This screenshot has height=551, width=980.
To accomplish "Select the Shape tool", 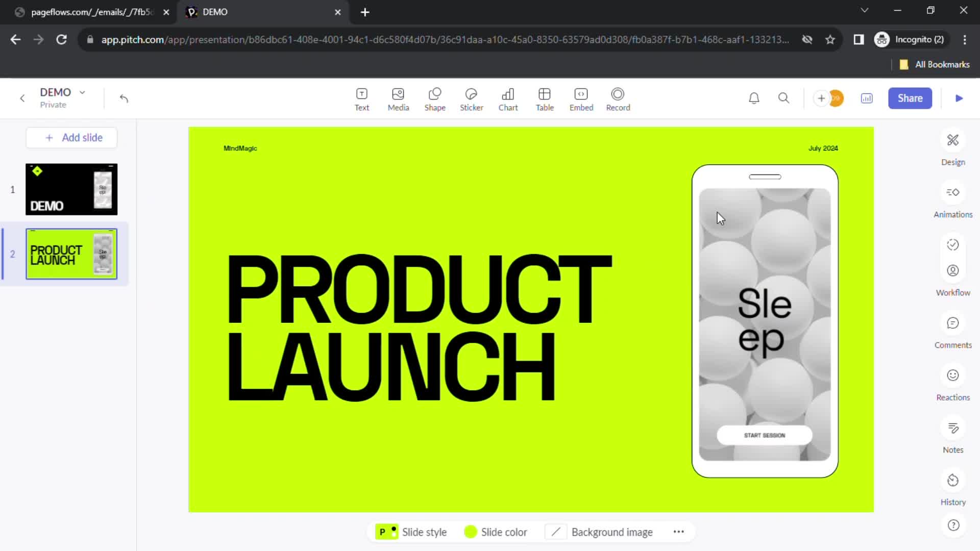I will pyautogui.click(x=435, y=98).
